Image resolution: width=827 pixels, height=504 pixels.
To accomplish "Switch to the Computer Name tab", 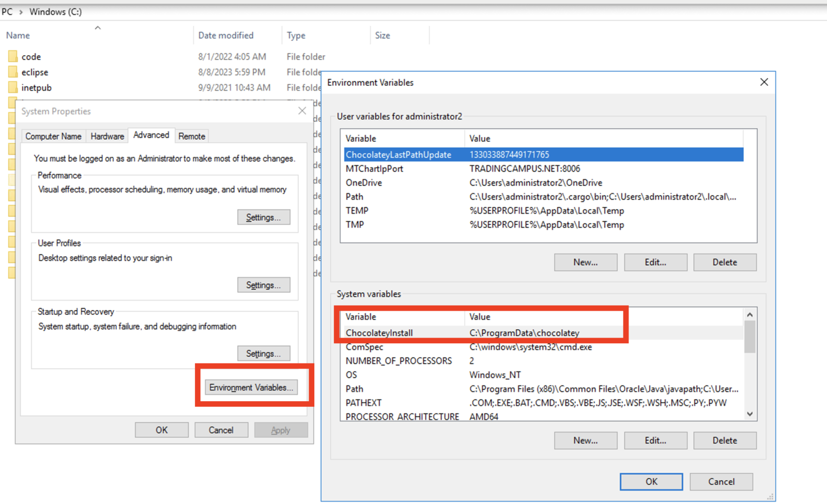I will pyautogui.click(x=53, y=135).
